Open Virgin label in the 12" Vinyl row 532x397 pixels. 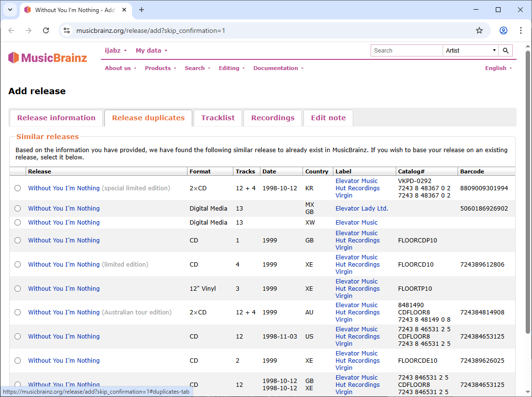coord(344,296)
